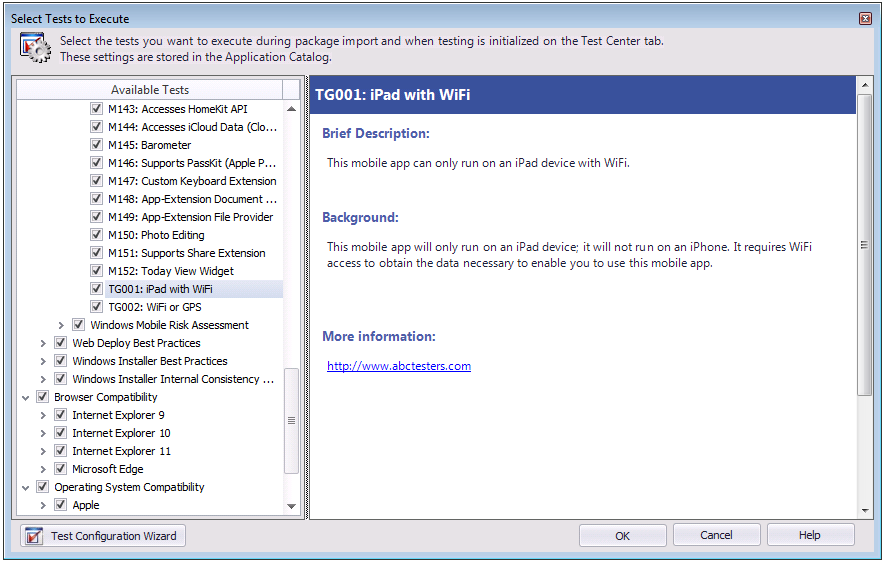Click the tree list scroll down arrow
This screenshot has height=564, width=886.
292,506
